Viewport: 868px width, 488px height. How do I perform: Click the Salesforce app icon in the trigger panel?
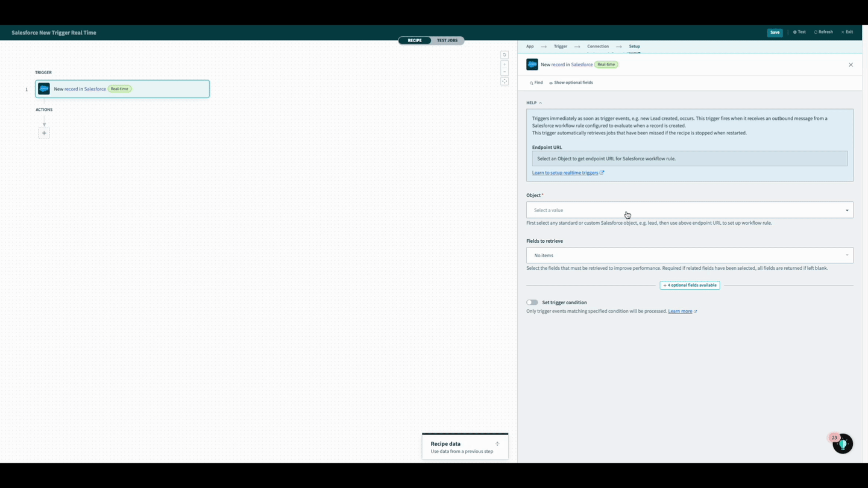532,64
